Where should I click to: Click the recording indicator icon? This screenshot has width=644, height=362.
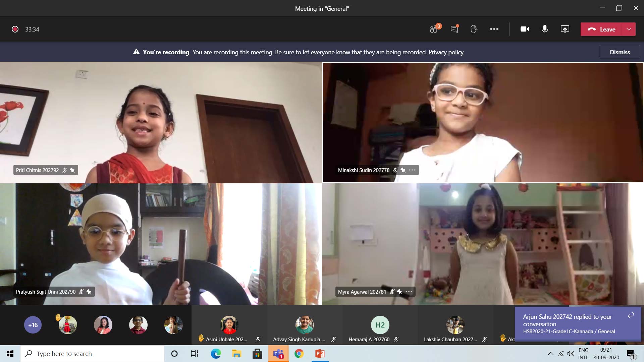tap(15, 29)
